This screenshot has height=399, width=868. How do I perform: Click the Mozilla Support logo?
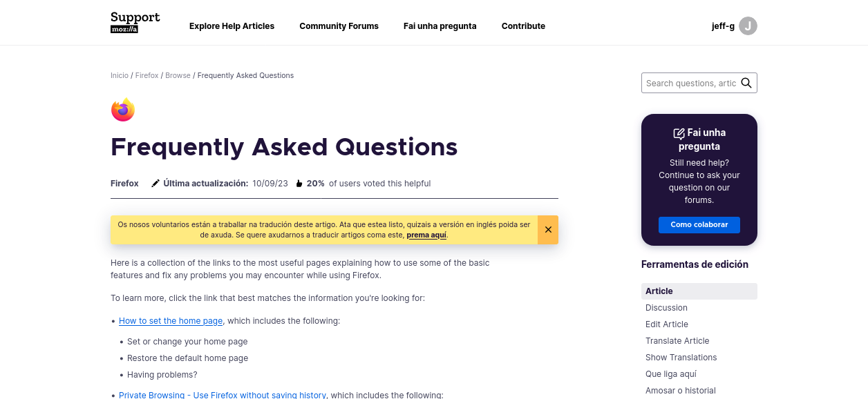[135, 23]
